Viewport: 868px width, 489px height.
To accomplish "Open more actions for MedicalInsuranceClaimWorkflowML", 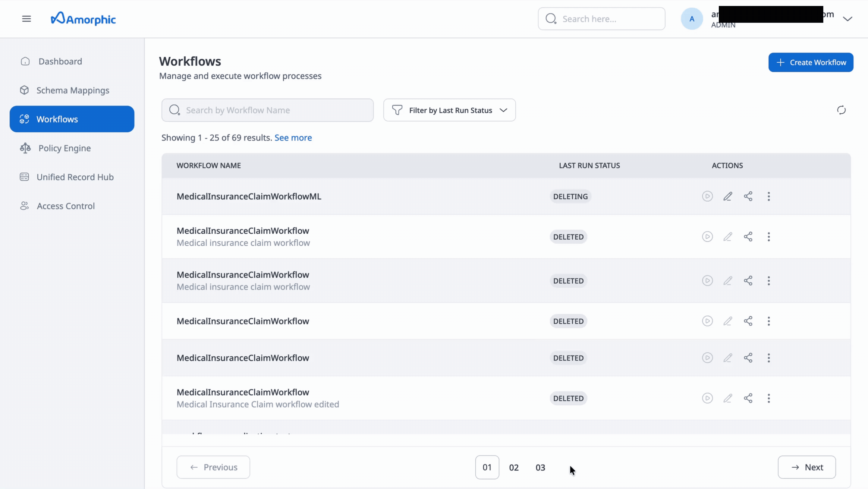I will (x=769, y=196).
